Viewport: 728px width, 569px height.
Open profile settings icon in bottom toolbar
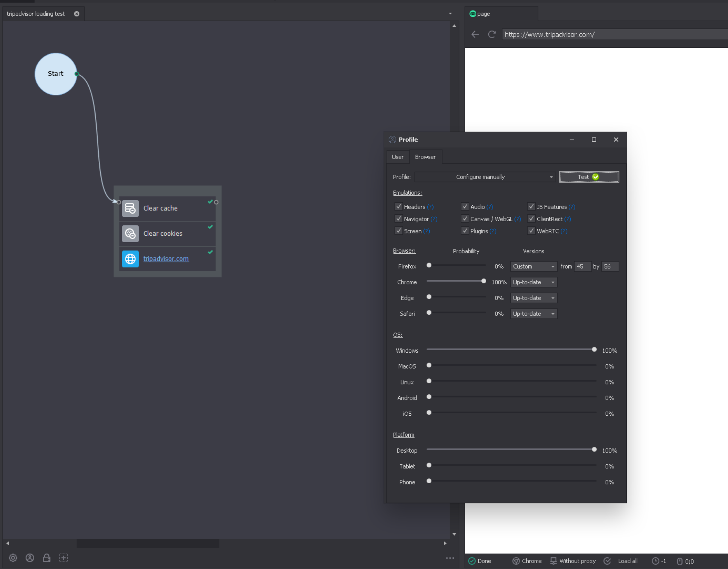pyautogui.click(x=30, y=558)
